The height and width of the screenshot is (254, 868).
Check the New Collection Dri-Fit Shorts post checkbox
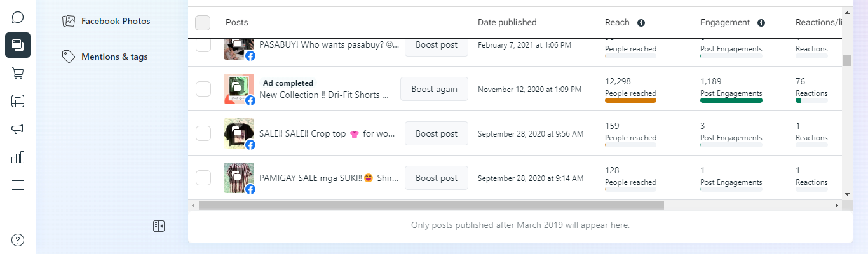203,89
